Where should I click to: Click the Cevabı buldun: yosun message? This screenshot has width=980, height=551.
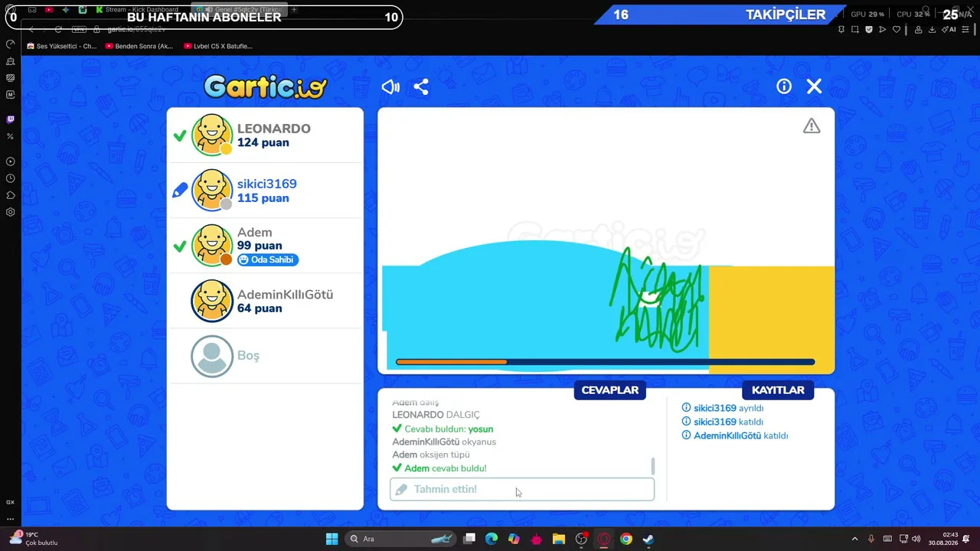pyautogui.click(x=443, y=429)
